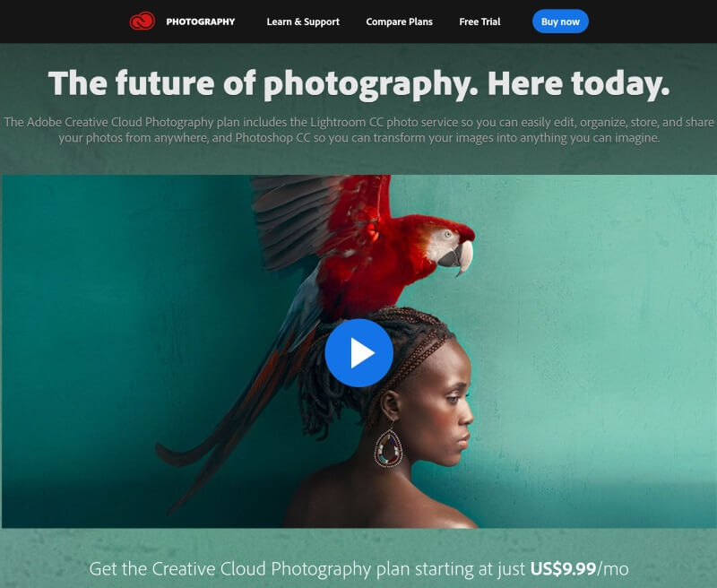The image size is (717, 588).
Task: Open the Photography menu item
Action: (200, 22)
